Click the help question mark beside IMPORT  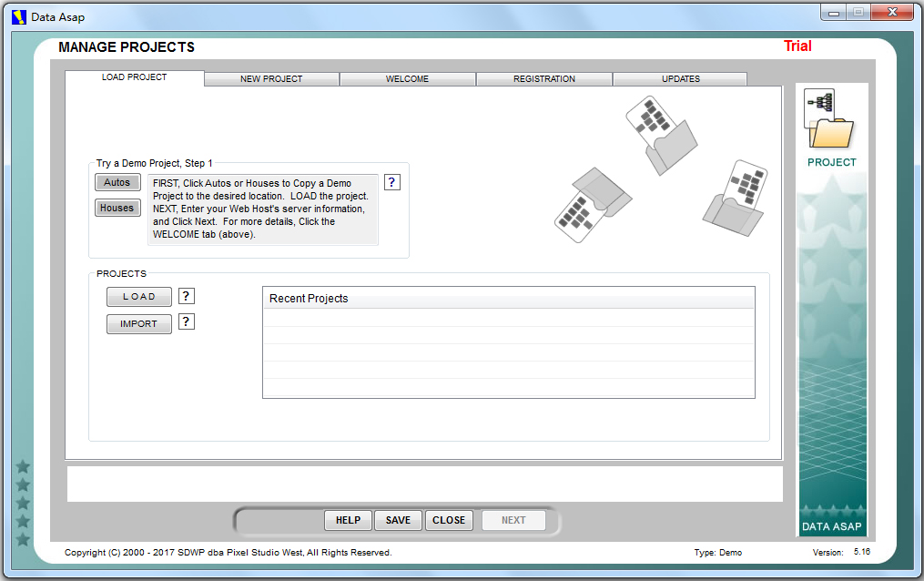click(186, 321)
